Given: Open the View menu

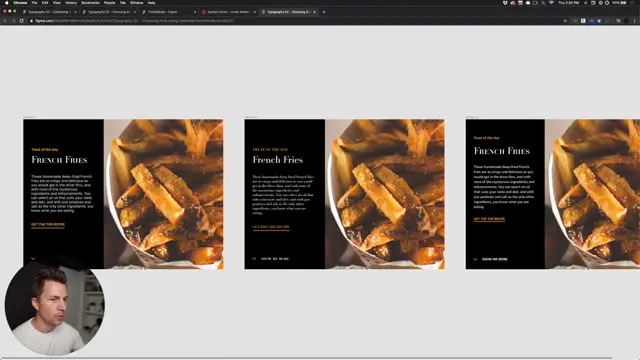Looking at the screenshot, I should [57, 2].
